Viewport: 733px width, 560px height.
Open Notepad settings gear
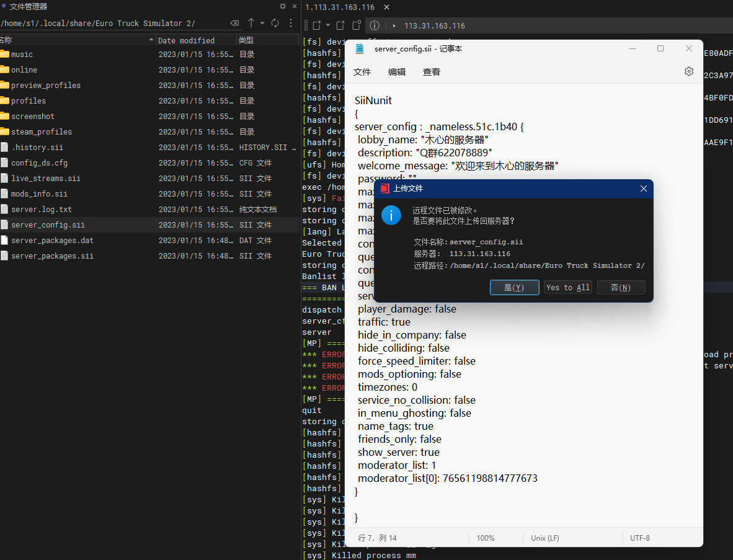pyautogui.click(x=688, y=71)
